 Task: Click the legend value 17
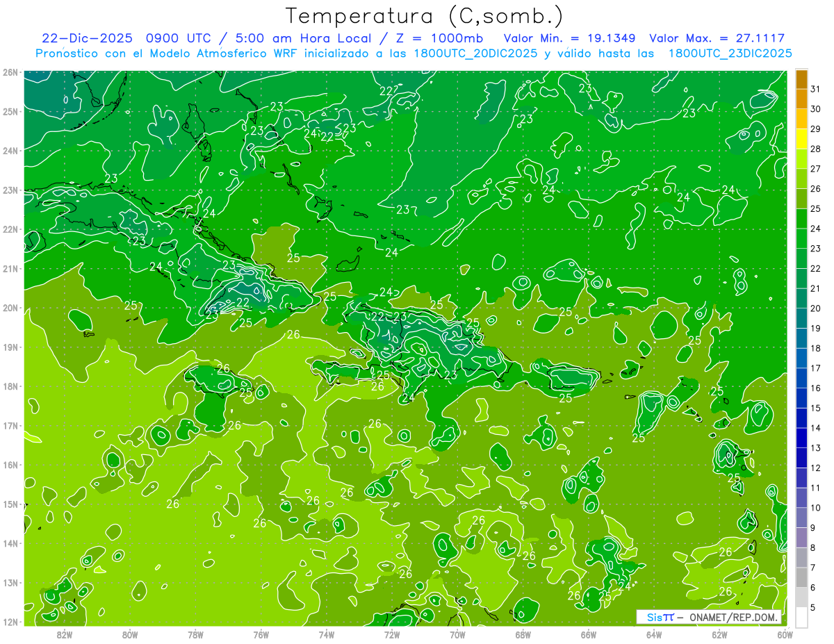816,368
